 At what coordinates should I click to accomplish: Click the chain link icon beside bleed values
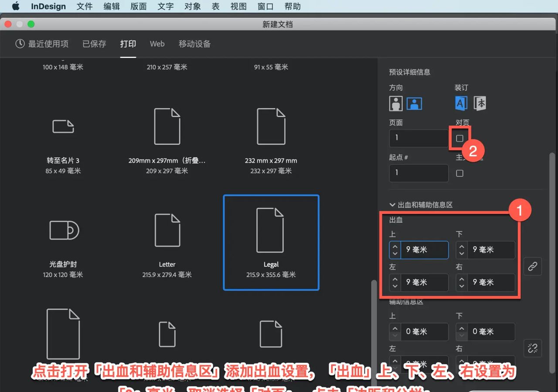533,267
